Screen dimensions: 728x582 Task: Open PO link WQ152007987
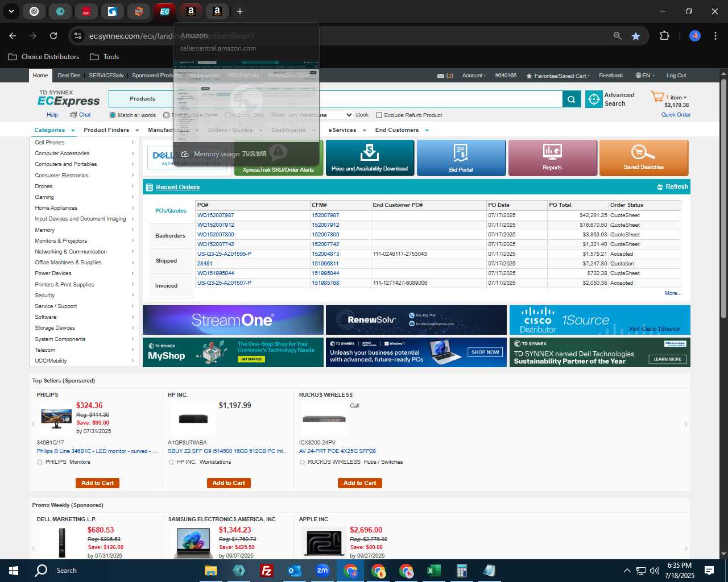point(216,215)
